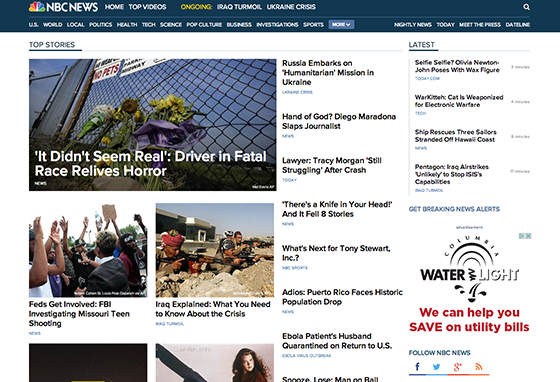560x382 pixels.
Task: Open the RSS feed icon
Action: 479,367
